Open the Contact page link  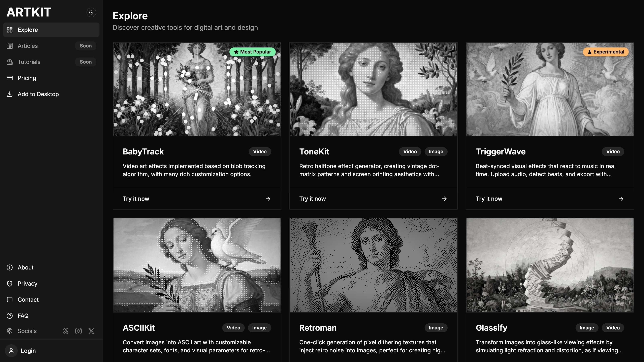click(x=51, y=299)
